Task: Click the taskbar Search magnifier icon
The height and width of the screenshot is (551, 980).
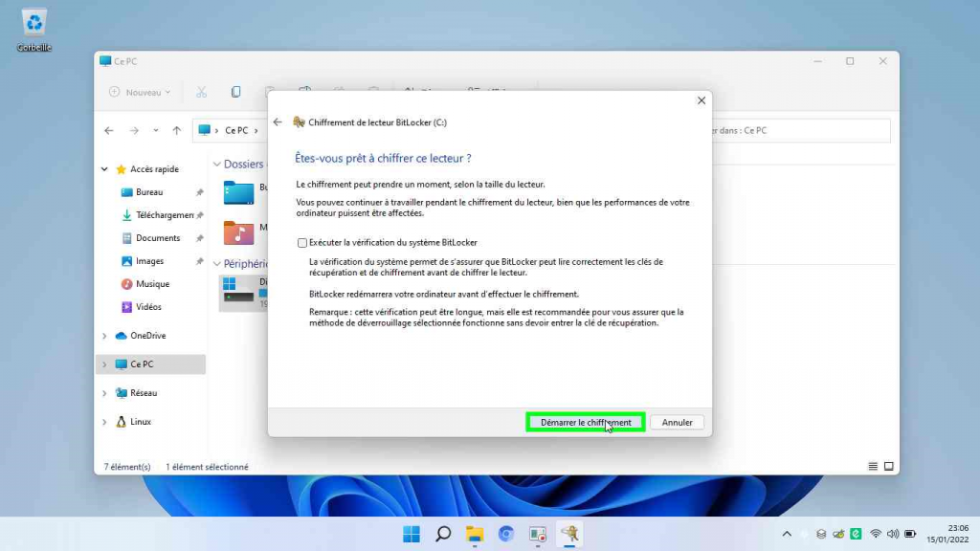Action: coord(443,534)
